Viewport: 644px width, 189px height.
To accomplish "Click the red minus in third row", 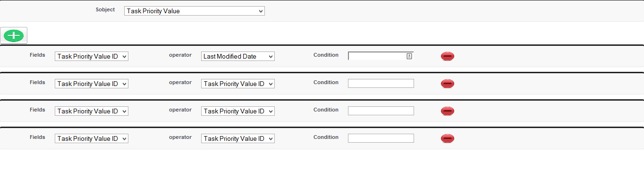I will click(x=447, y=111).
